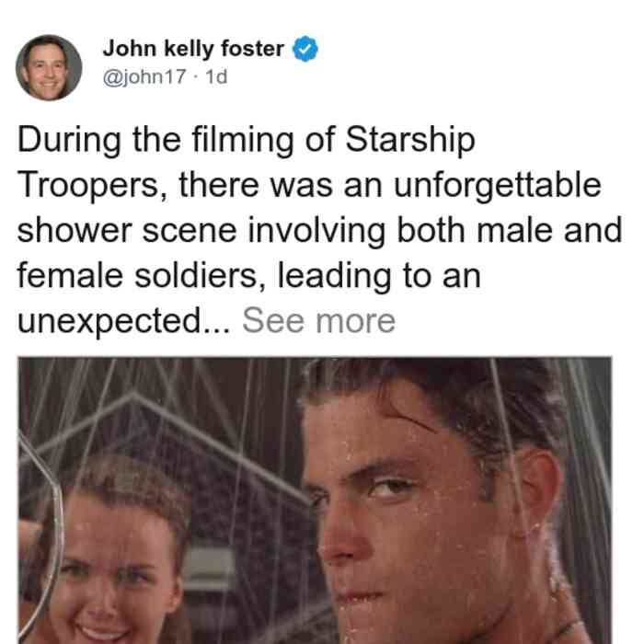Click the shower scene line of the post
This screenshot has height=644, width=644.
click(319, 231)
